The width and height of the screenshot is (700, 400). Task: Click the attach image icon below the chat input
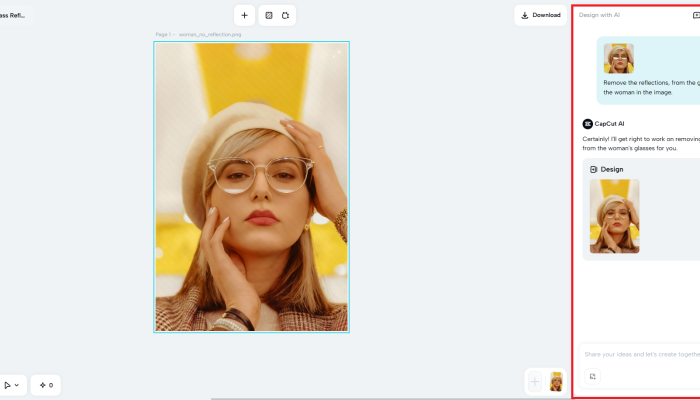click(x=593, y=376)
